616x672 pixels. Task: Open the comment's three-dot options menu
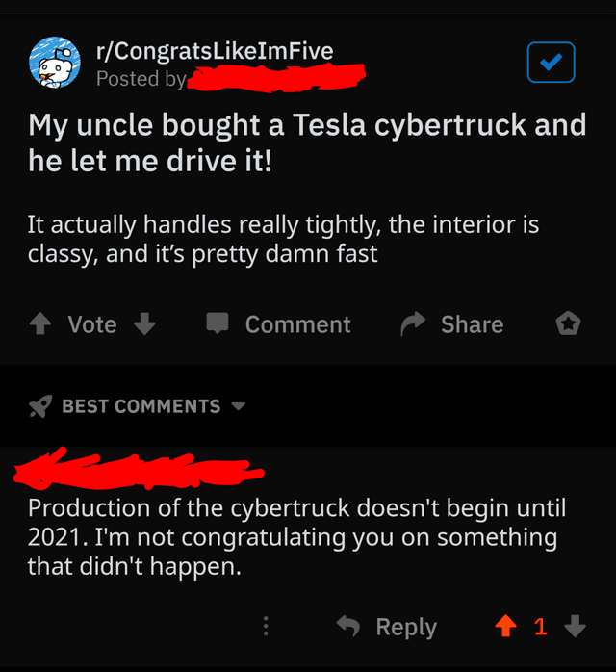266,626
